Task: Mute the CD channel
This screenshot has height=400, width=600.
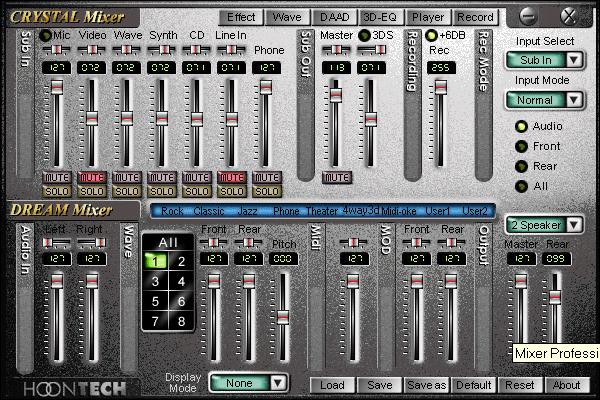Action: coord(197,178)
